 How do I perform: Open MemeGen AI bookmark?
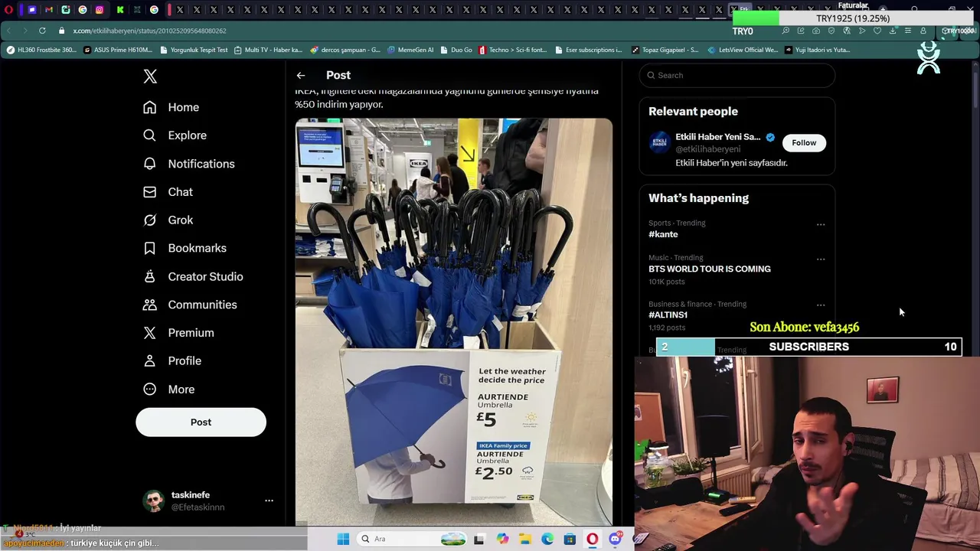tap(410, 50)
